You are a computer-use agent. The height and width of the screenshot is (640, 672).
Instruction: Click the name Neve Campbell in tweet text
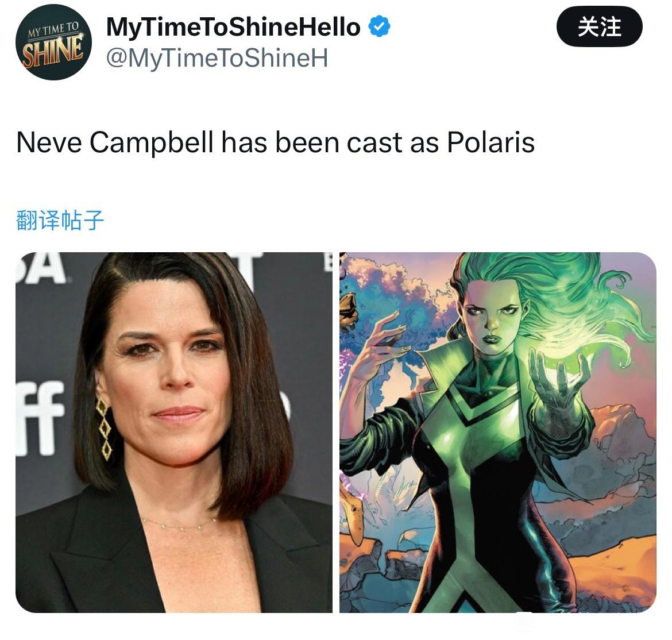pyautogui.click(x=114, y=143)
